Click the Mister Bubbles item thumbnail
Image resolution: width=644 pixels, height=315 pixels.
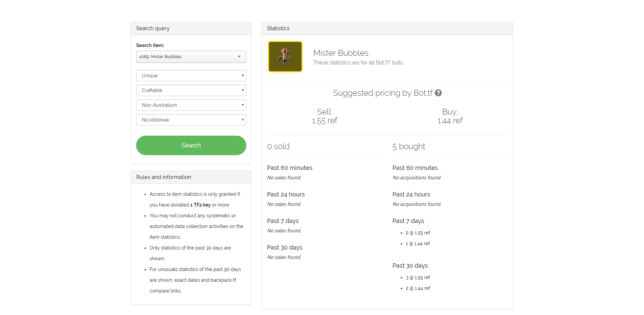coord(285,57)
